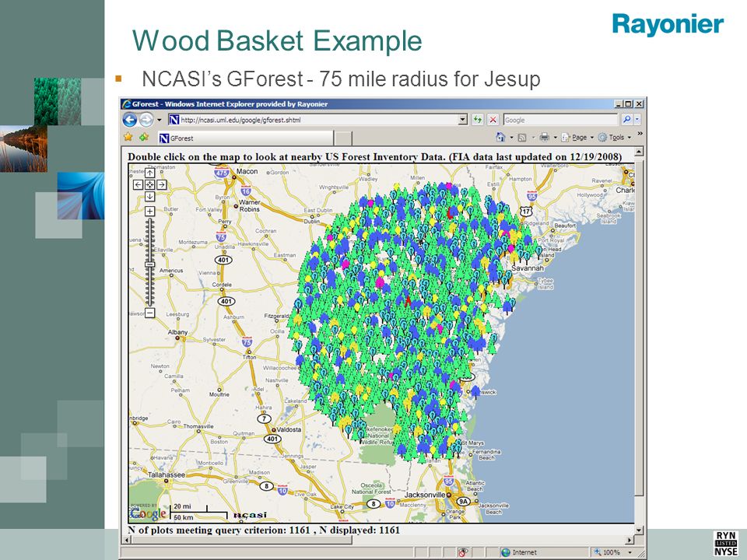This screenshot has width=747, height=560.
Task: Click the Jacksonville city label on map
Action: coord(425,495)
